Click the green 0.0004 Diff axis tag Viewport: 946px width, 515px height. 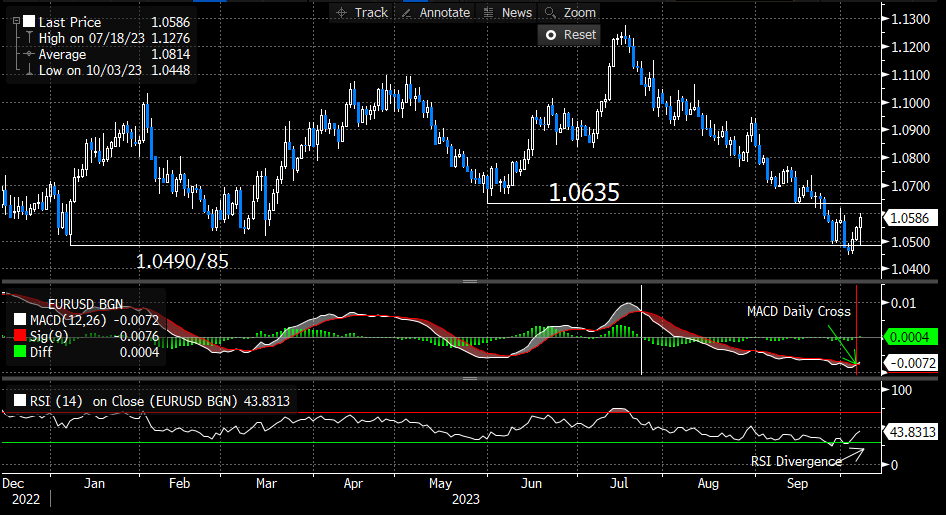(x=910, y=337)
